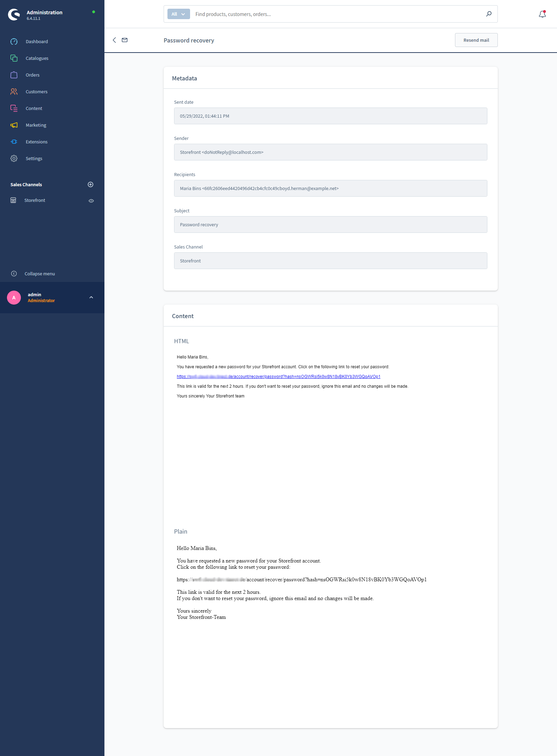Open the Catalogues icon in sidebar
Viewport: 557px width, 756px height.
pos(14,58)
